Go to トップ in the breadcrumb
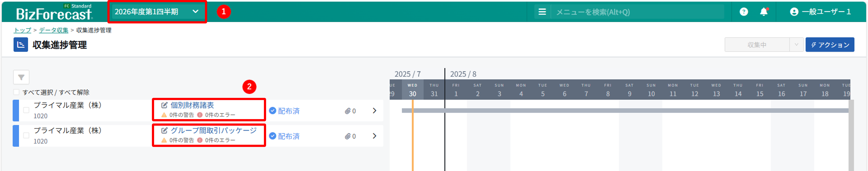The image size is (868, 171). click(x=22, y=30)
